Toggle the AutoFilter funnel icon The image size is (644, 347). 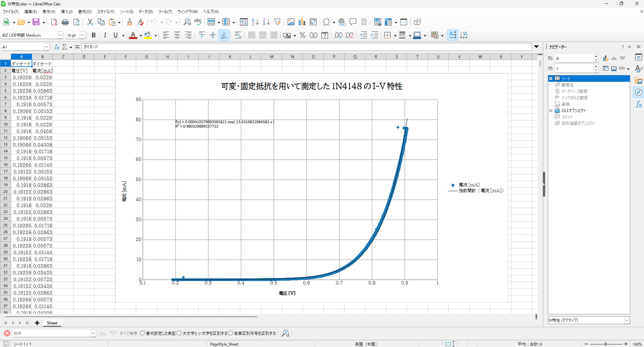point(277,22)
